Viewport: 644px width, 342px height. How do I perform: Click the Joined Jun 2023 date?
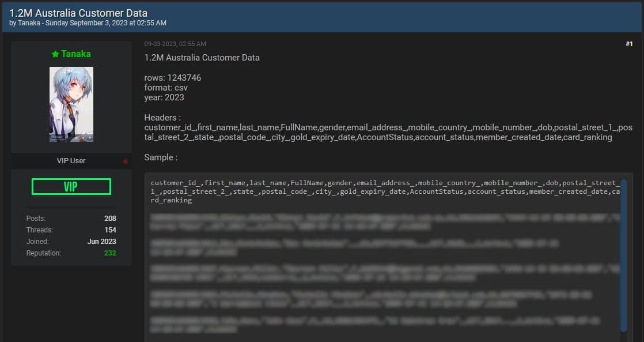coord(101,242)
